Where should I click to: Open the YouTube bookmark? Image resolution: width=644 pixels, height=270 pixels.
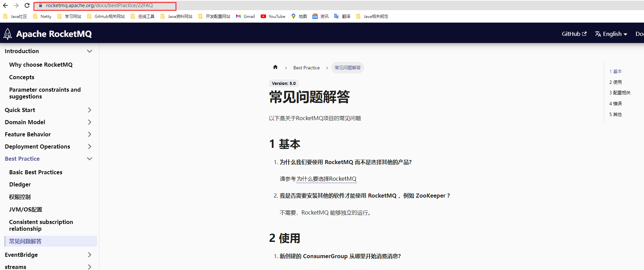click(x=273, y=16)
